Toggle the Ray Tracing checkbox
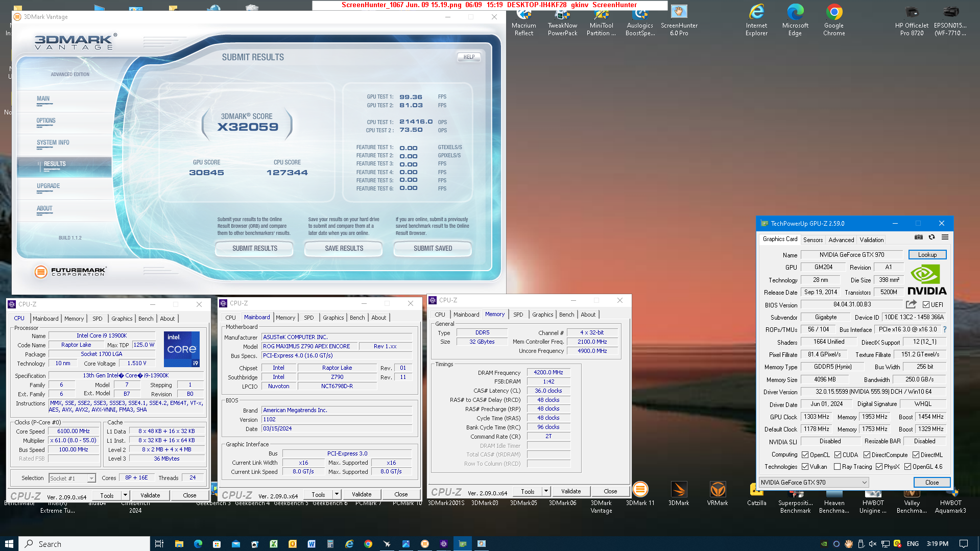Image resolution: width=980 pixels, height=551 pixels. tap(837, 466)
